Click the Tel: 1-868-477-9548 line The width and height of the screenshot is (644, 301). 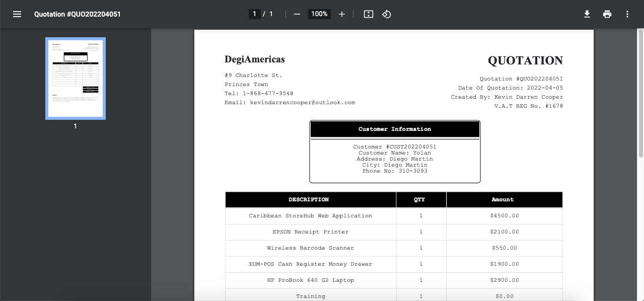[x=259, y=94]
